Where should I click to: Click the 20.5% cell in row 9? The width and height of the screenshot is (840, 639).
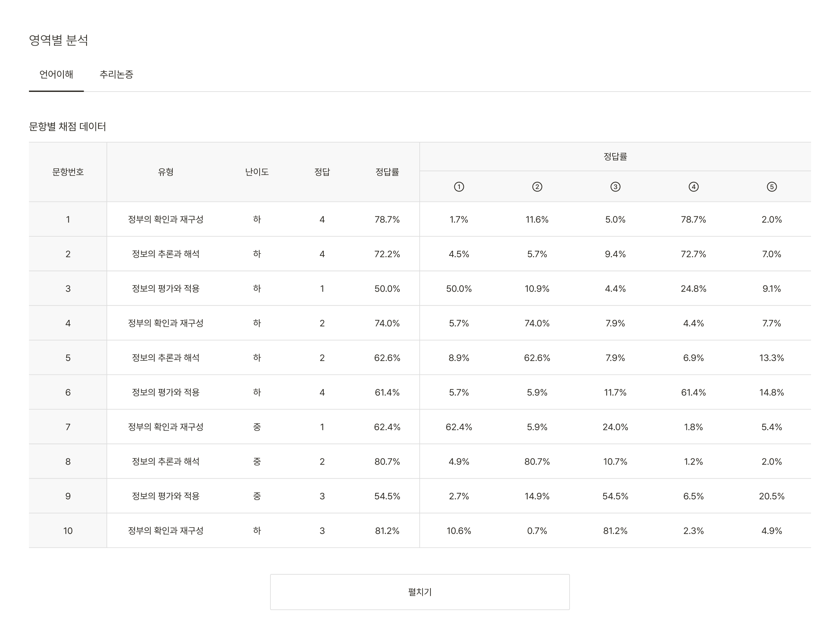coord(772,496)
